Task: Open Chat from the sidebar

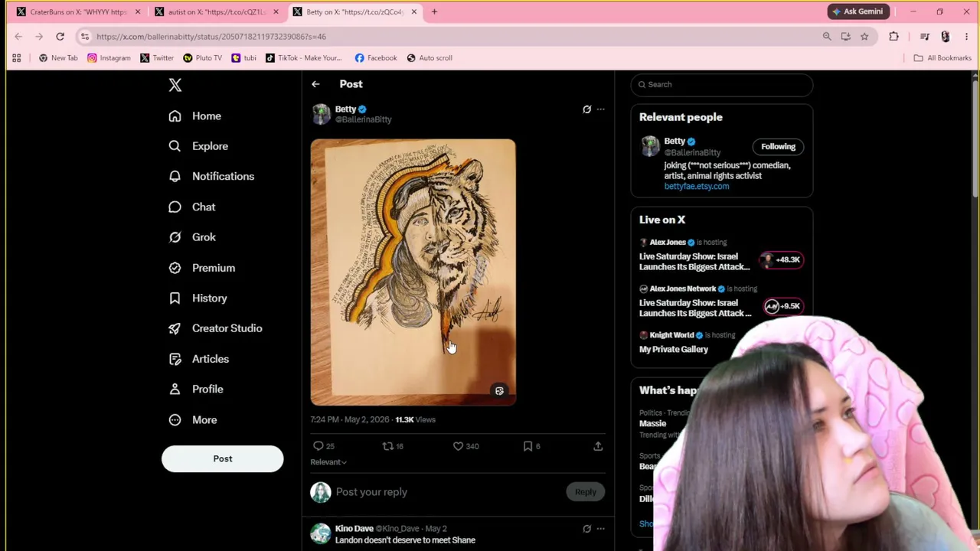Action: coord(192,207)
